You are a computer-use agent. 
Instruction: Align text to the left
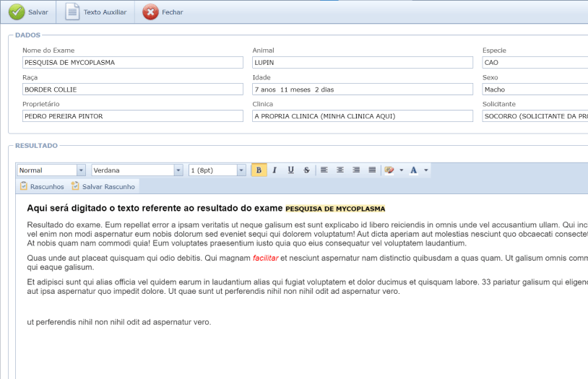click(x=324, y=170)
